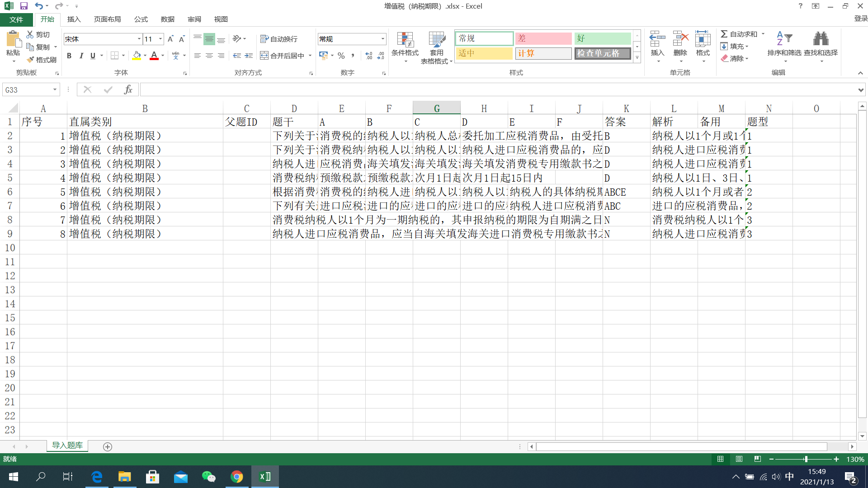Image resolution: width=868 pixels, height=488 pixels.
Task: Click the Borders icon
Action: pos(115,55)
